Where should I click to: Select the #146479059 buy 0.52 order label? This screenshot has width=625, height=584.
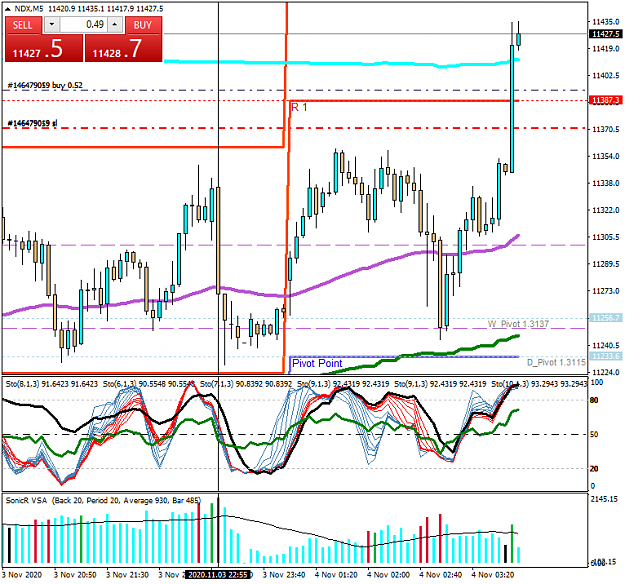[x=45, y=85]
